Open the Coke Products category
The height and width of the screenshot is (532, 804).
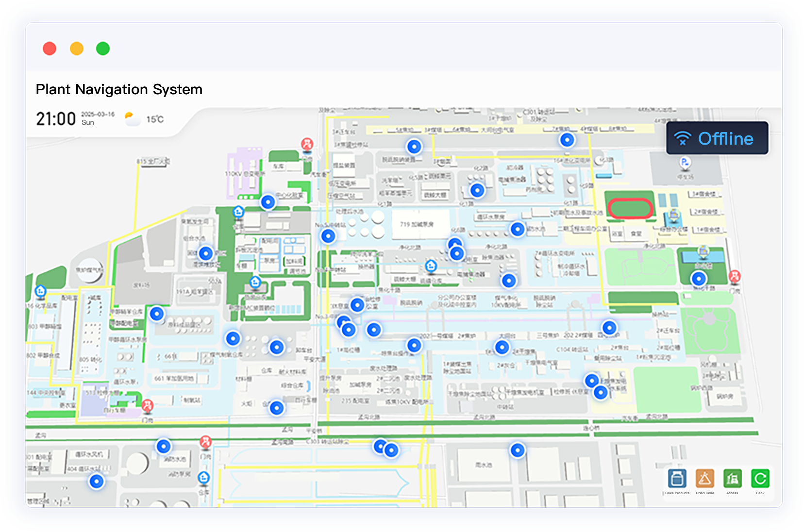[x=677, y=479]
